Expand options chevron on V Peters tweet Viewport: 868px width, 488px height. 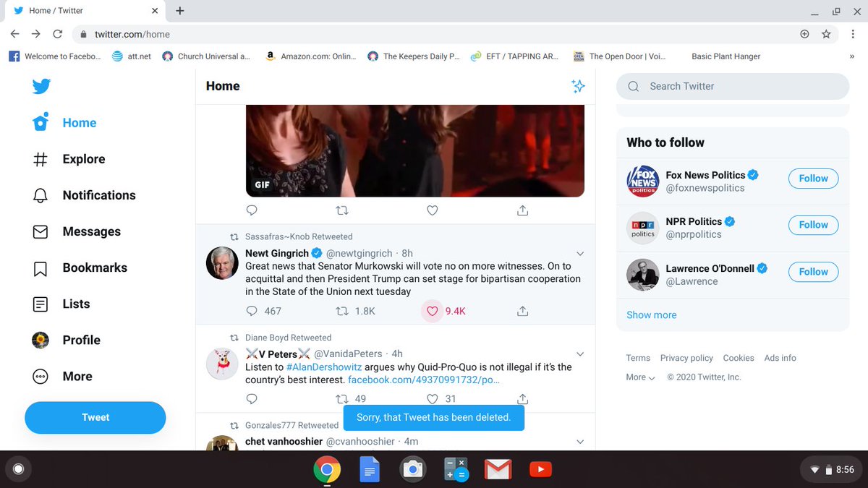pos(580,354)
